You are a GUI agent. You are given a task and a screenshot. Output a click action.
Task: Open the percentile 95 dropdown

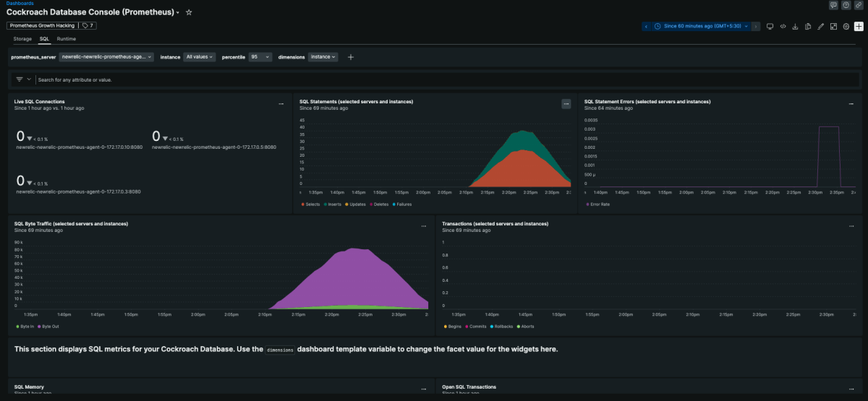[x=260, y=56]
